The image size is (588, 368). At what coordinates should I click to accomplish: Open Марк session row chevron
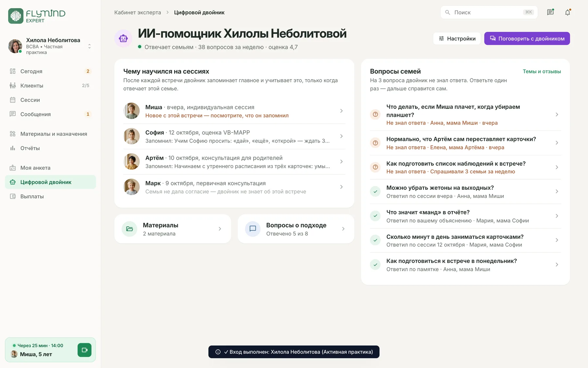[x=341, y=187]
